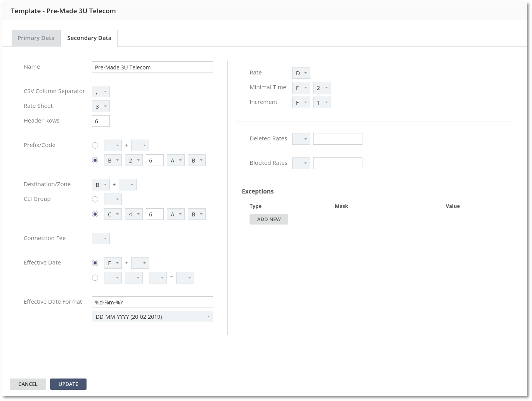The height and width of the screenshot is (401, 532).
Task: Expand the Minimal Time column dropdown
Action: click(x=301, y=88)
